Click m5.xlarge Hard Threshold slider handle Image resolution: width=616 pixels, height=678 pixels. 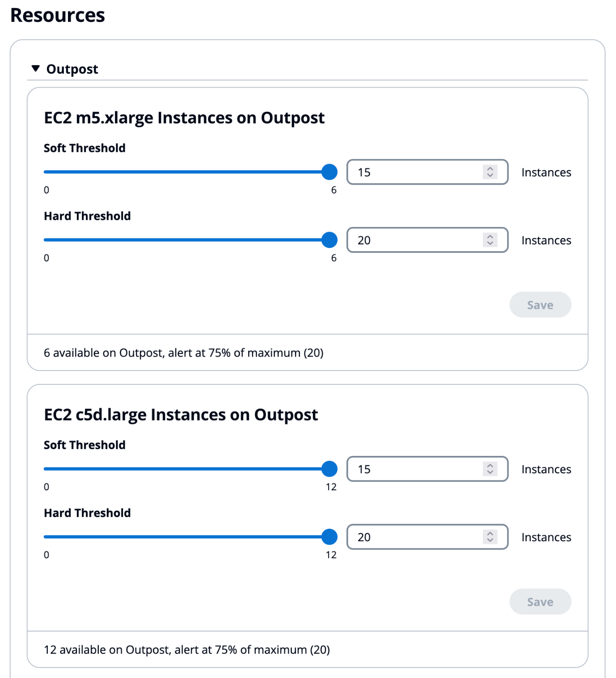tap(329, 240)
